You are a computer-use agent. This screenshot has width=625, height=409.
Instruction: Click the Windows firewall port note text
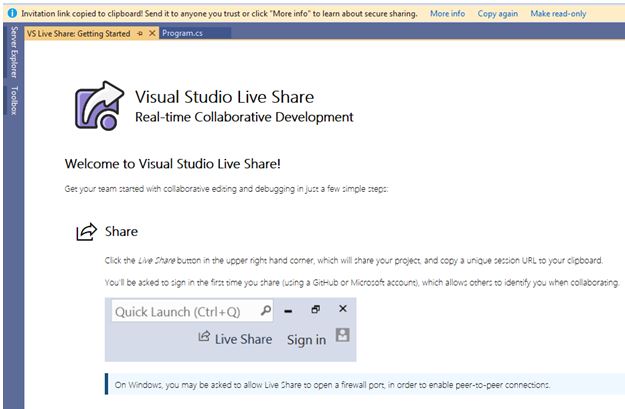click(332, 385)
